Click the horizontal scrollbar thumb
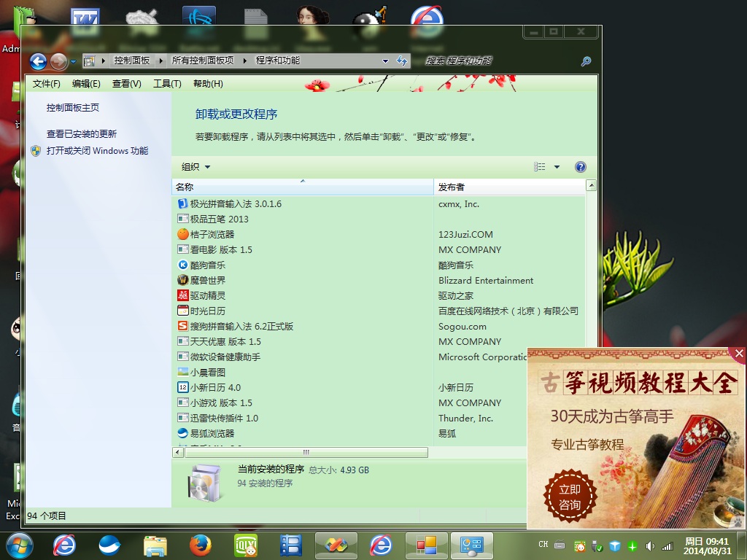The height and width of the screenshot is (560, 747). 306,452
